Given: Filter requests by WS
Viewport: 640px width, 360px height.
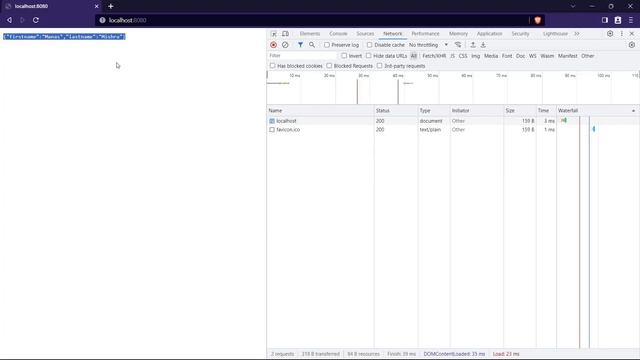Looking at the screenshot, I should [x=533, y=56].
